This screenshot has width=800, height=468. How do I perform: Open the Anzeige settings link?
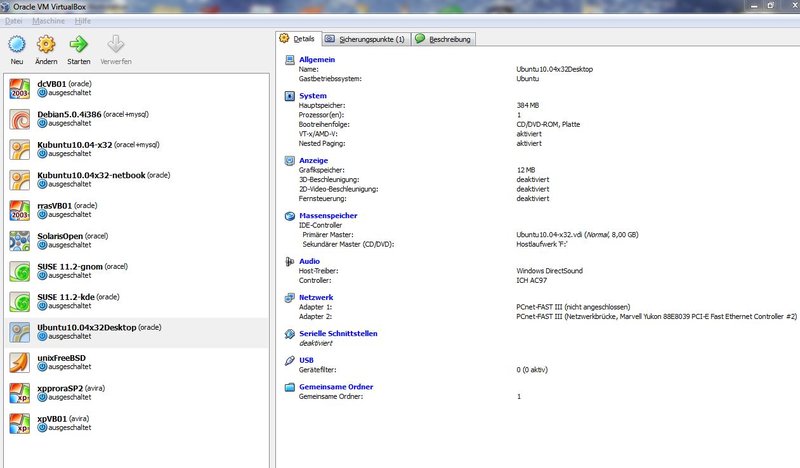point(313,161)
